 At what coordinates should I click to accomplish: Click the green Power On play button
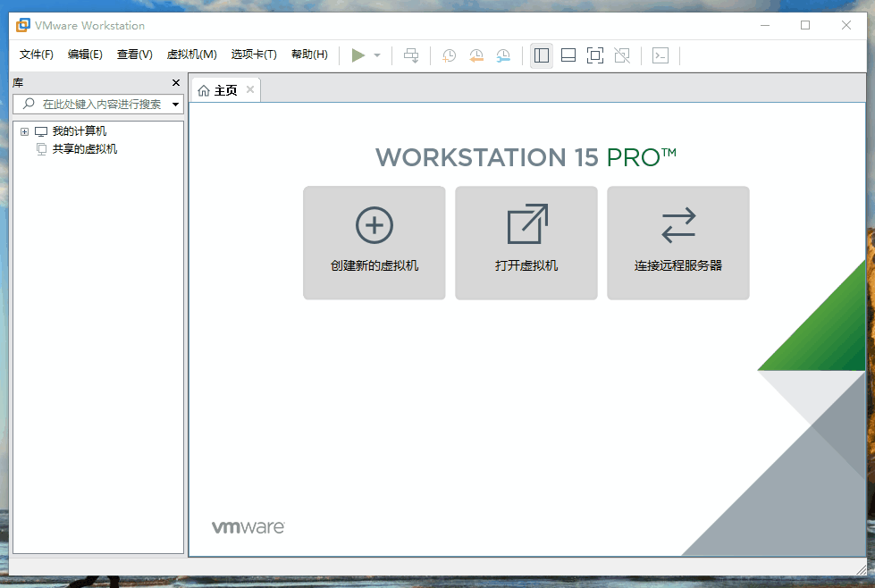point(358,55)
